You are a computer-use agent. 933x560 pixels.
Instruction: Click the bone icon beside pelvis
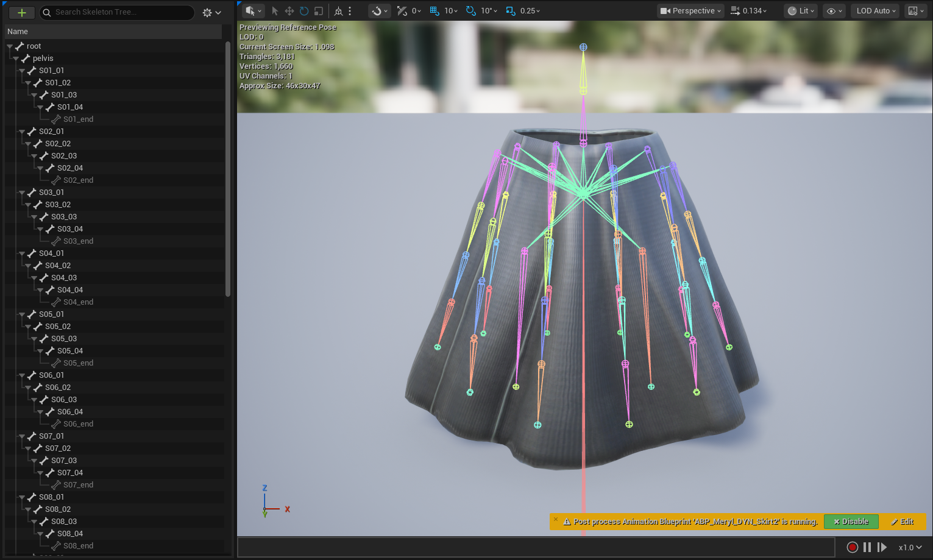26,58
